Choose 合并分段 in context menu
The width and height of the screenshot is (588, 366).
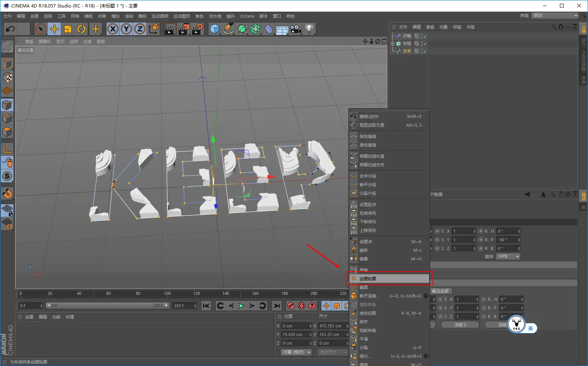[x=389, y=176]
